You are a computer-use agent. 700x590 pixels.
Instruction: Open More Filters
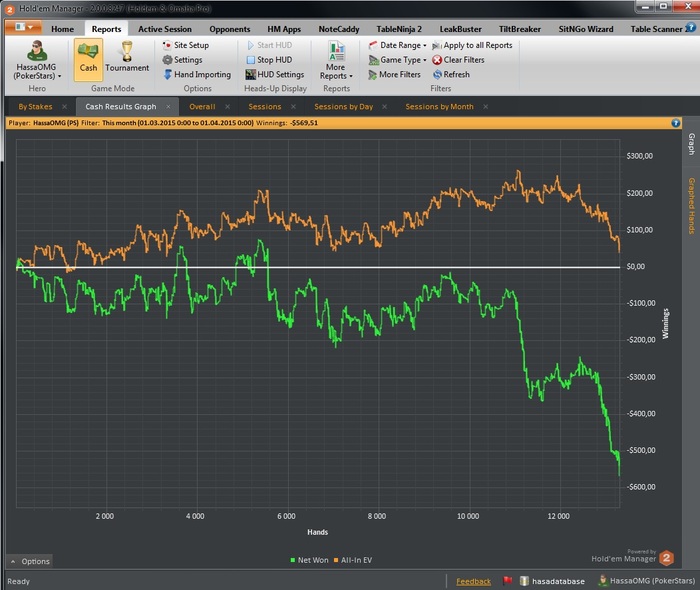coord(394,75)
